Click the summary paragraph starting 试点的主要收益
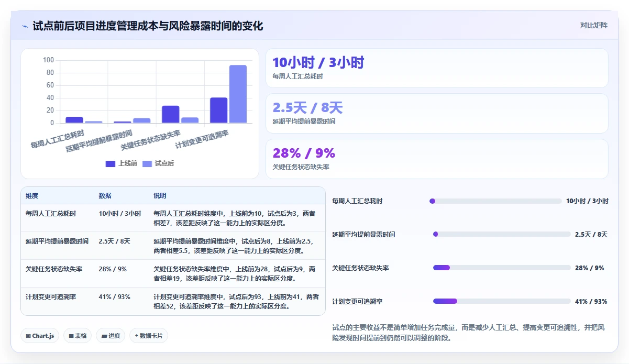The height and width of the screenshot is (364, 629). point(468,333)
